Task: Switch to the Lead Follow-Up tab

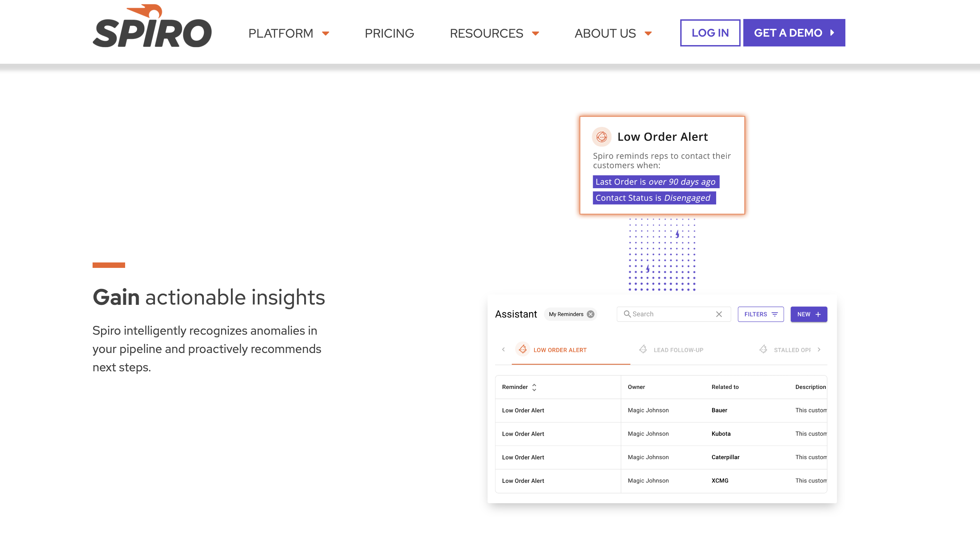Action: [x=671, y=350]
